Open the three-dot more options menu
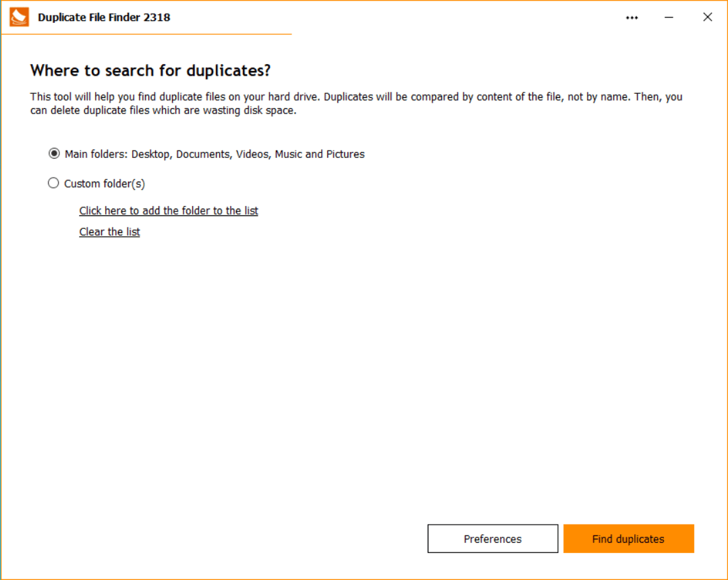Image resolution: width=728 pixels, height=580 pixels. coord(632,18)
